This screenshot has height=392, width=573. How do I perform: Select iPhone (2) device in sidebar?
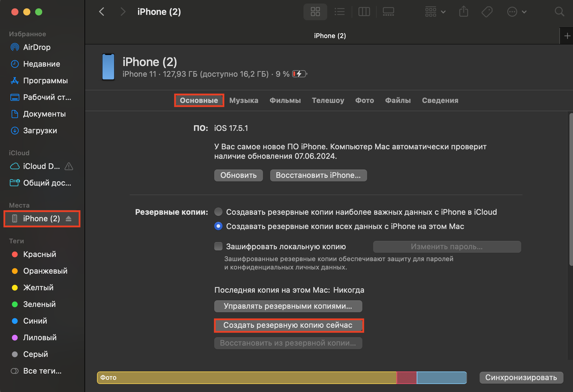pyautogui.click(x=41, y=219)
